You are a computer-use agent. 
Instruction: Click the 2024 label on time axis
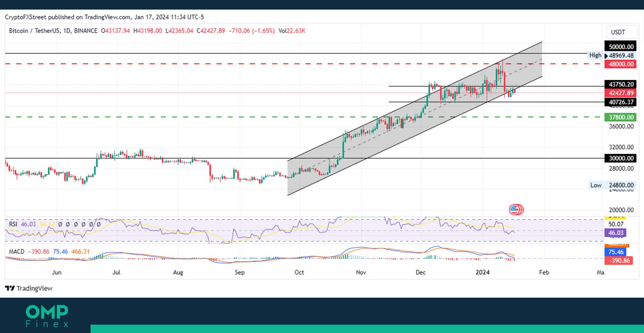click(x=483, y=272)
